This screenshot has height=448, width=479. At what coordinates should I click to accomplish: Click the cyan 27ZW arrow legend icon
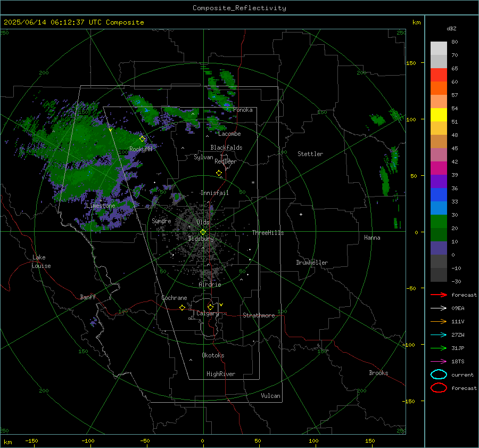point(439,335)
